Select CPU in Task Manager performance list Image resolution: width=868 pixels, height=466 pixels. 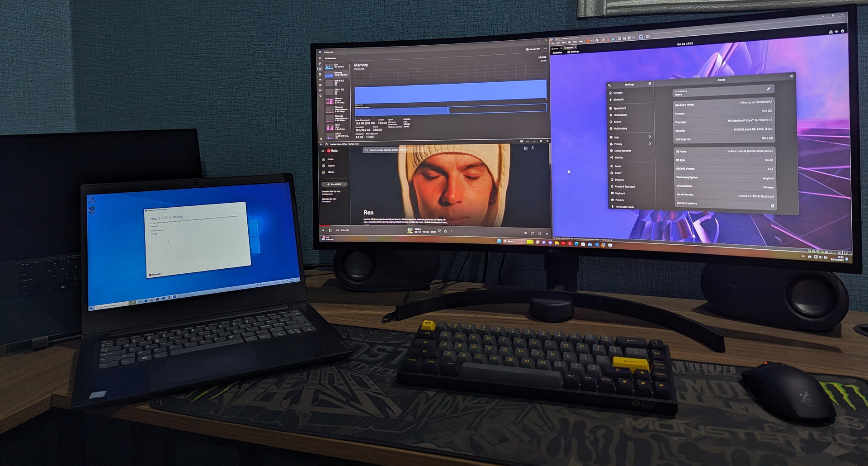point(337,67)
